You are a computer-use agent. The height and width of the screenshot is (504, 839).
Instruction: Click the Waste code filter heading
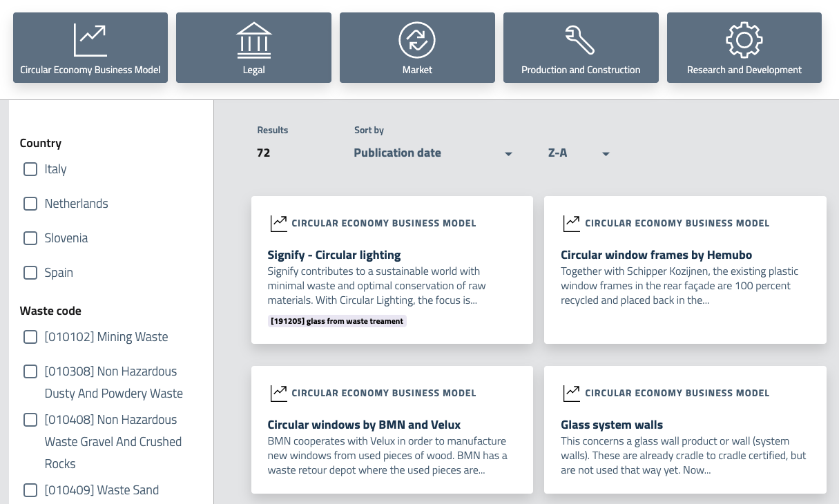pos(50,311)
